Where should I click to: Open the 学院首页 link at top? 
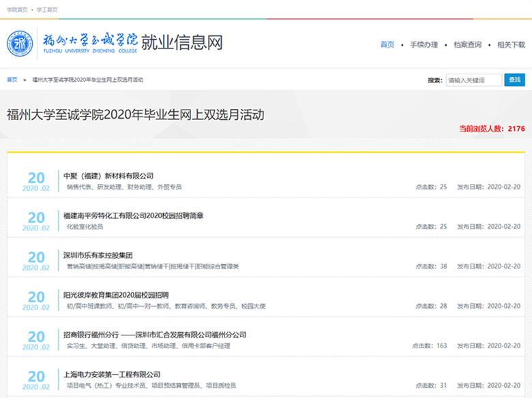pos(17,10)
